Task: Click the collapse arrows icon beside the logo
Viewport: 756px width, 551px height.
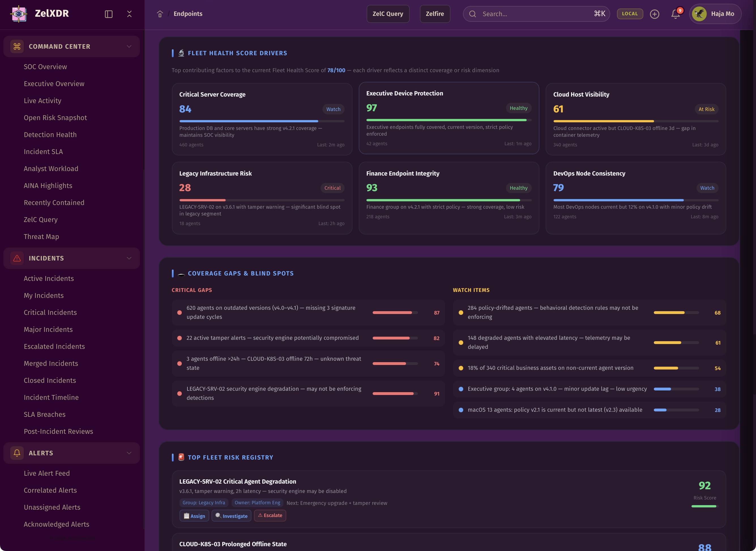Action: [x=129, y=14]
